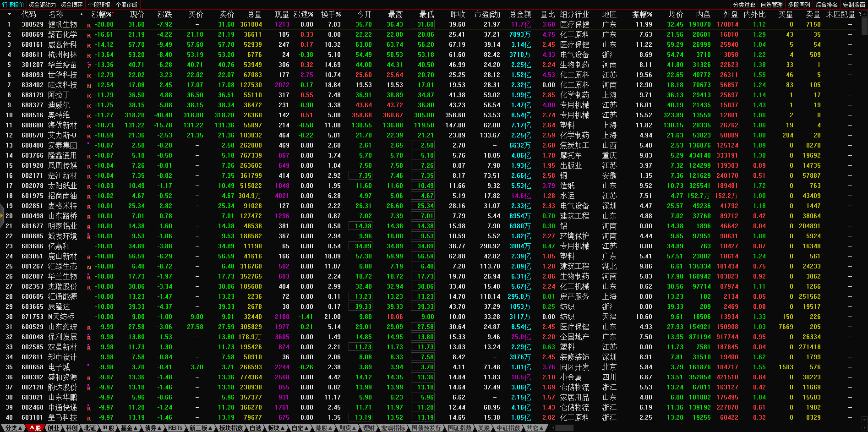Click the N marker beside 硅烷科技
The image size is (868, 432).
[89, 86]
